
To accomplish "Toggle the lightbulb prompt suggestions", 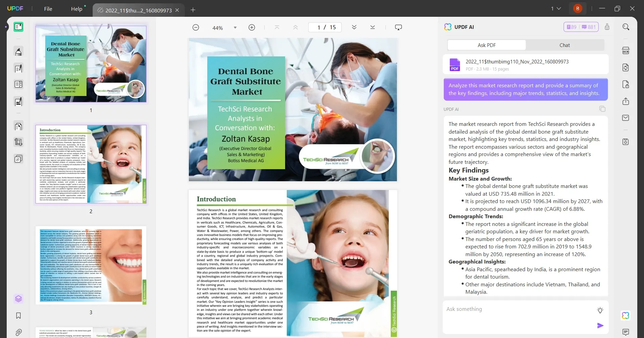I will (600, 310).
